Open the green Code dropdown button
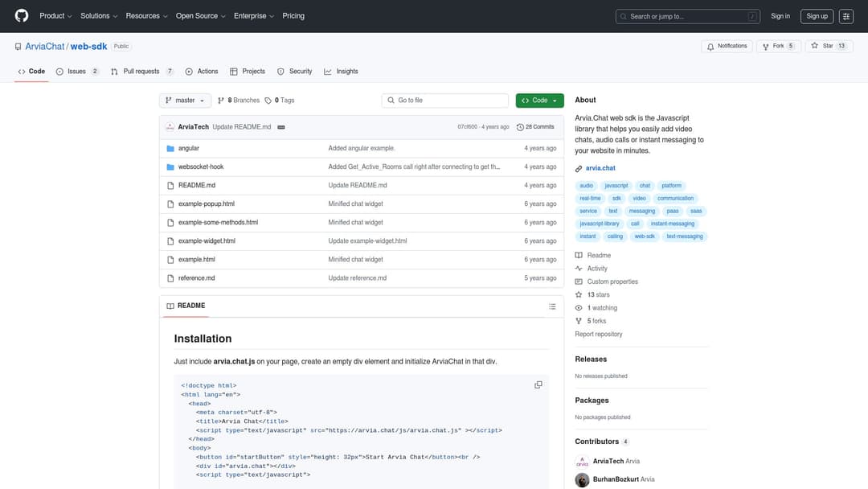This screenshot has height=489, width=868. pos(540,101)
